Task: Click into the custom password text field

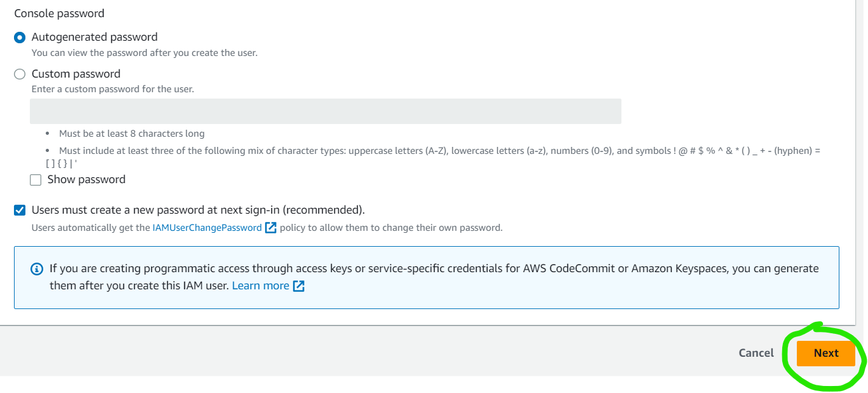Action: (325, 111)
